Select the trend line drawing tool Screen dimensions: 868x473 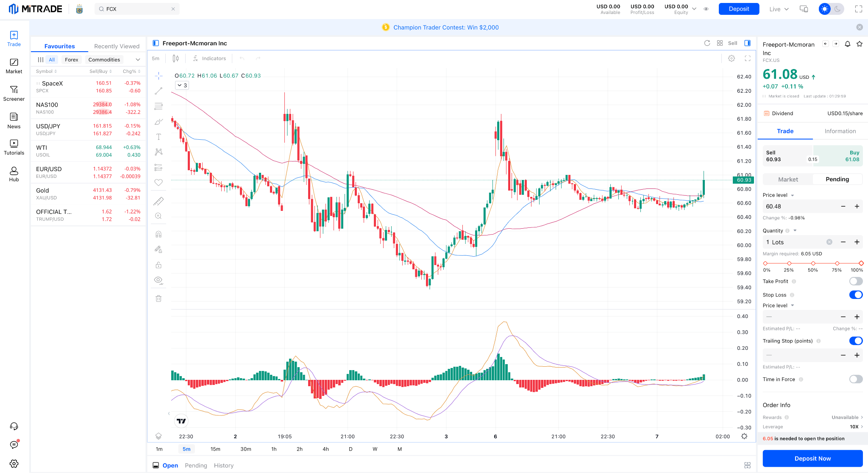tap(159, 91)
